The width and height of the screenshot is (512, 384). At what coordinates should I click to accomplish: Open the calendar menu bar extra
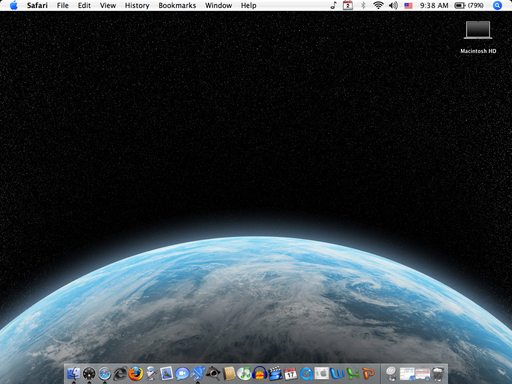(348, 5)
